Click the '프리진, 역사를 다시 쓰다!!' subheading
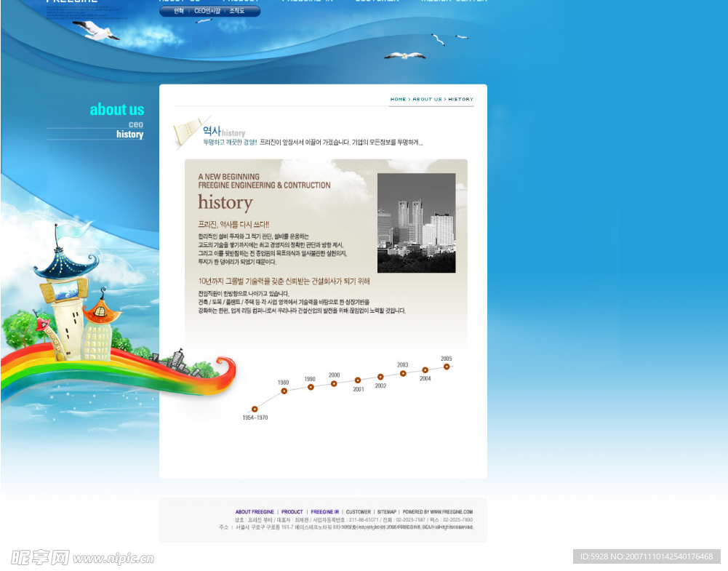728x571 pixels. tap(233, 225)
